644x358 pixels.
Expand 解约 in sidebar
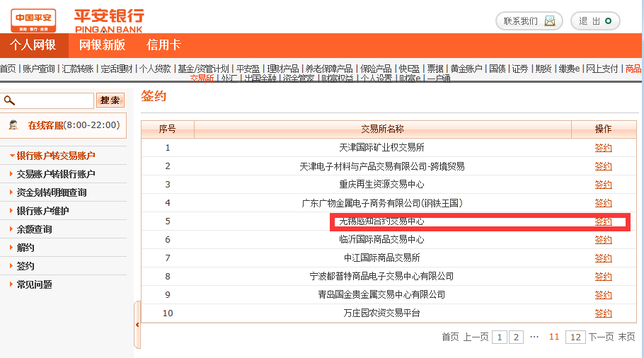25,248
